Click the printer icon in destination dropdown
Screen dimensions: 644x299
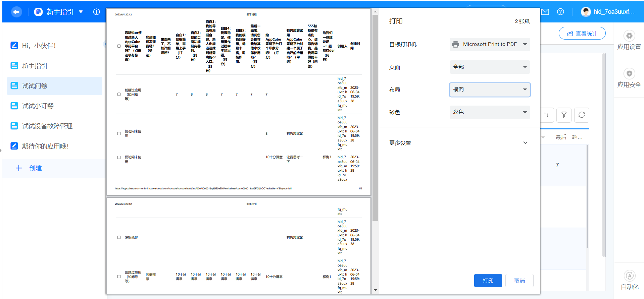[455, 44]
